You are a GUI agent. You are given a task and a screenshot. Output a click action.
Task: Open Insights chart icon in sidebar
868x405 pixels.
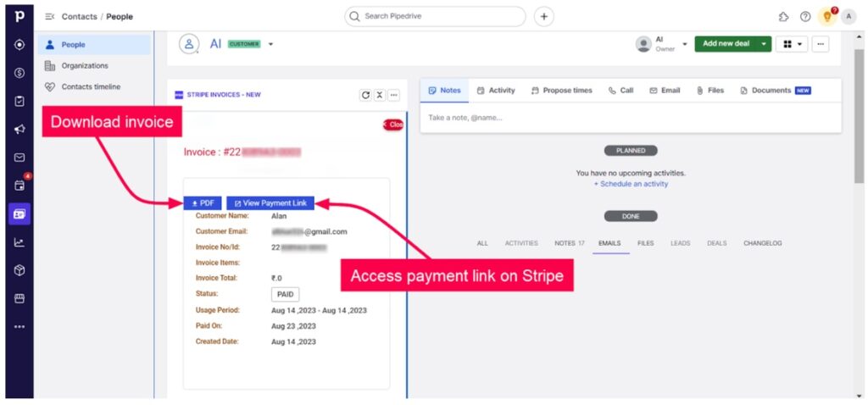pos(19,242)
